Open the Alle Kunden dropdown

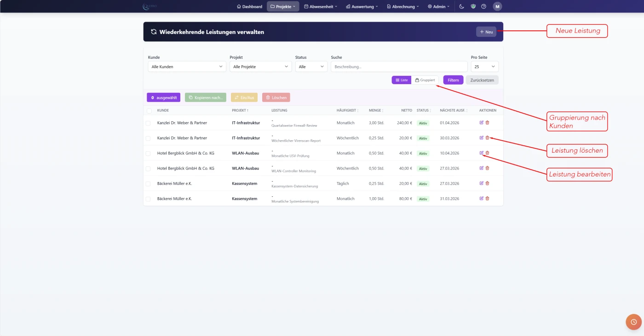pyautogui.click(x=187, y=67)
